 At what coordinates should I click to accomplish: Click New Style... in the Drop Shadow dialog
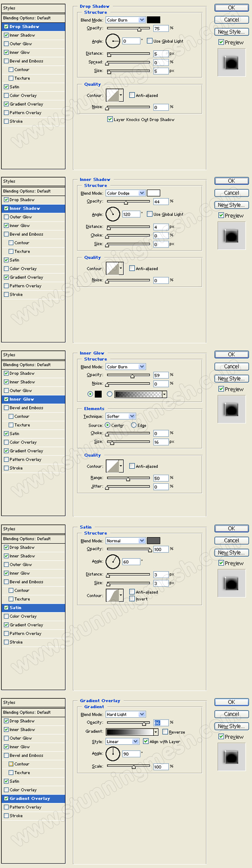point(231,32)
